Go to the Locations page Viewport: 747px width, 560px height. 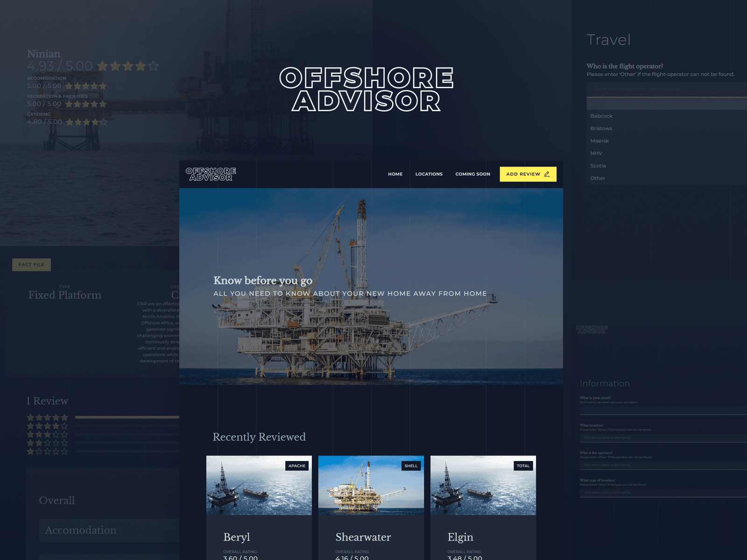click(x=429, y=174)
